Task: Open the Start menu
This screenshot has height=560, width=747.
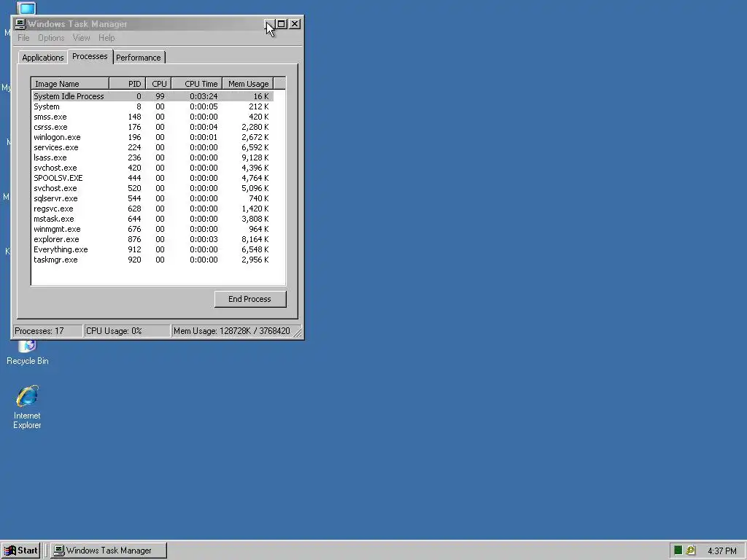Action: tap(20, 551)
